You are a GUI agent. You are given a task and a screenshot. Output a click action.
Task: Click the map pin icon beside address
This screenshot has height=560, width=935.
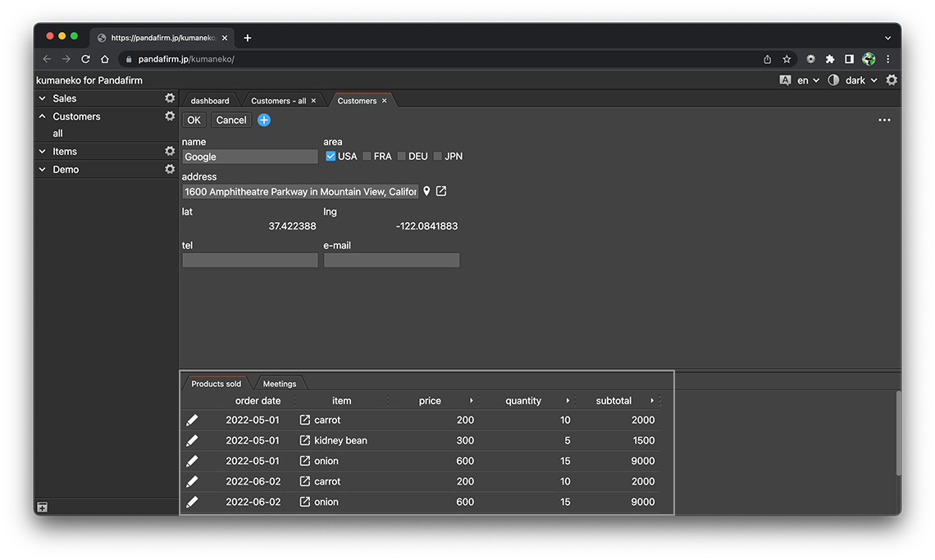click(x=426, y=191)
